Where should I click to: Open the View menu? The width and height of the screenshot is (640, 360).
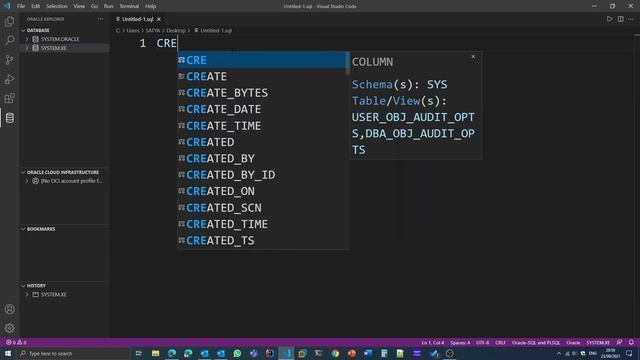[79, 6]
